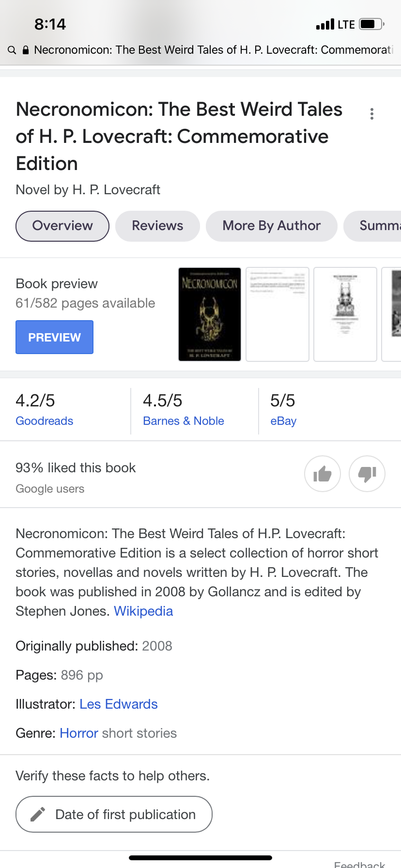
Task: Tap the 'Originally published: 2008' line
Action: click(94, 646)
